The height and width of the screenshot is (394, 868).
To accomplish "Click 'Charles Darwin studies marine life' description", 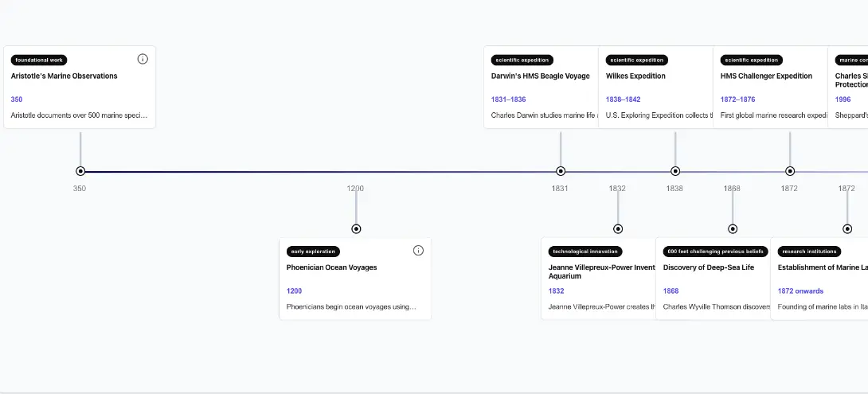I will coord(544,115).
